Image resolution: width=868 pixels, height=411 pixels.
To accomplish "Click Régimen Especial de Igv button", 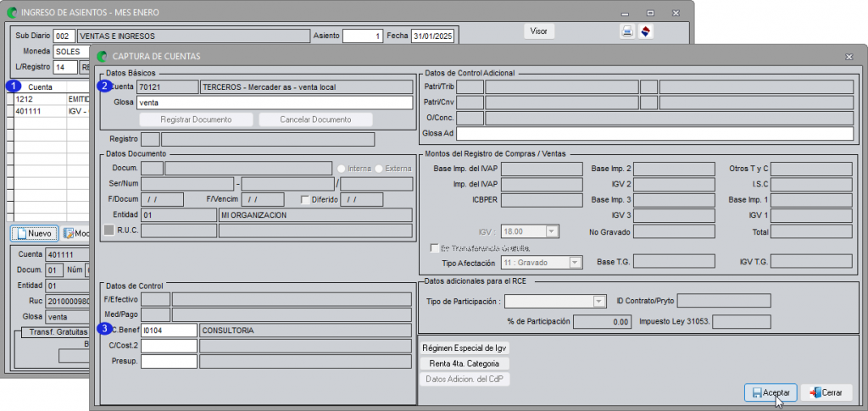I will 465,348.
